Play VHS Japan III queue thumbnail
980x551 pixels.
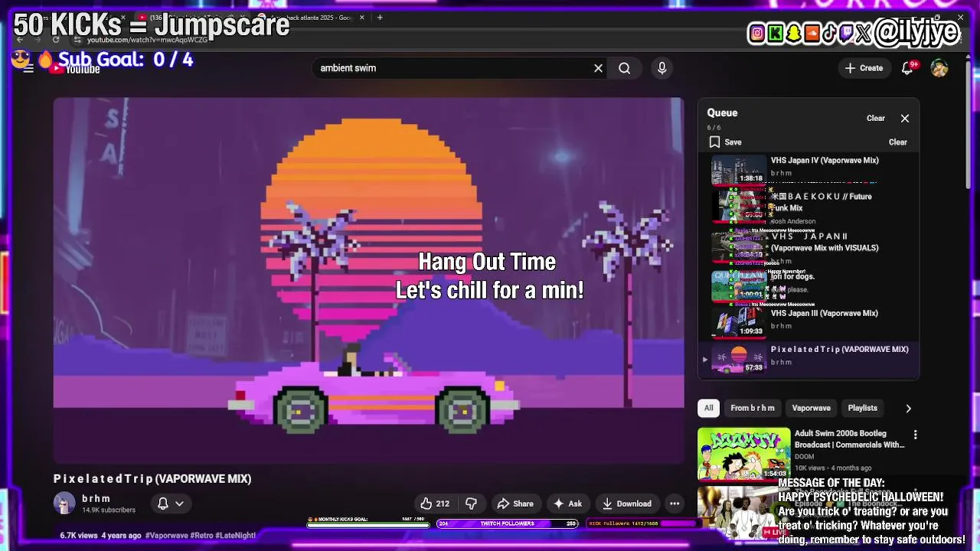click(x=739, y=322)
